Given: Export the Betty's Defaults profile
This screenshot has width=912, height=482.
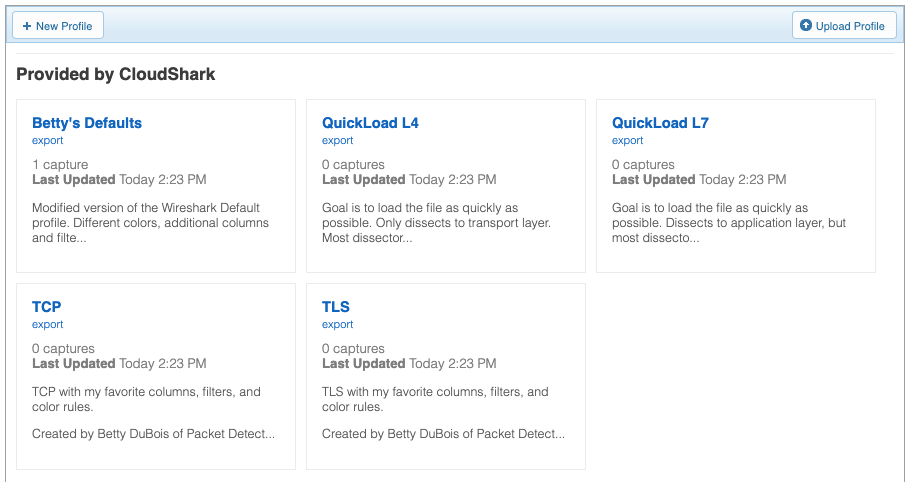Looking at the screenshot, I should 48,140.
